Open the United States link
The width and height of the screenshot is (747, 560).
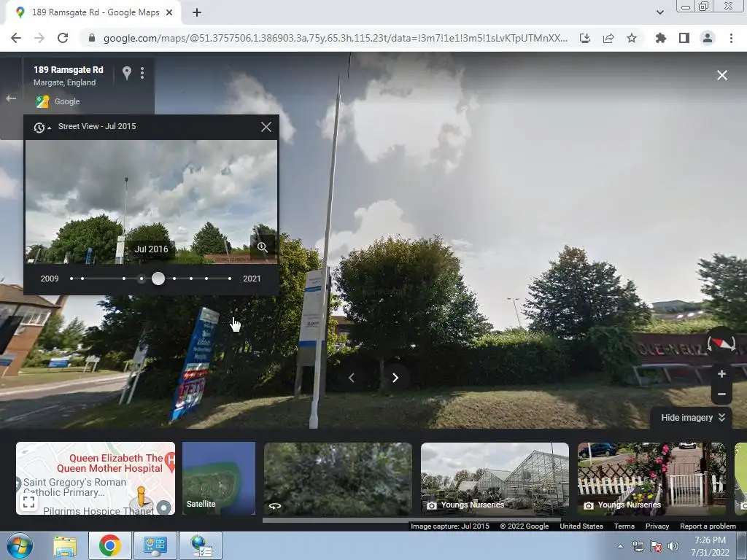tap(581, 526)
